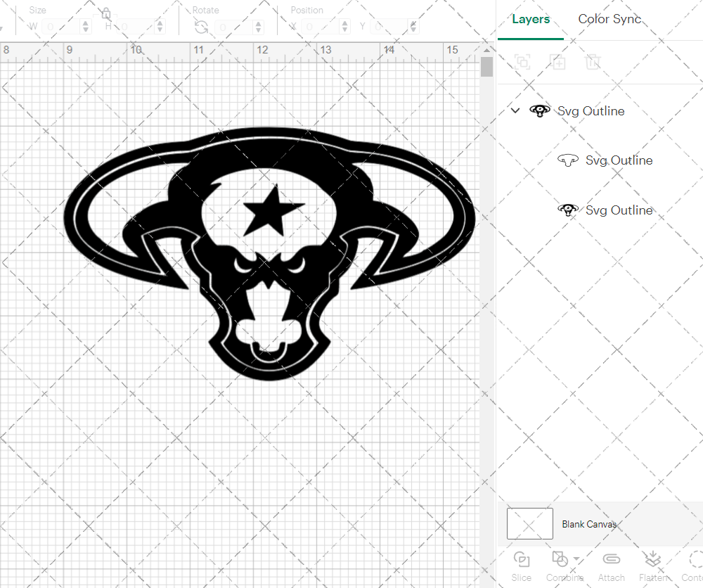Screen dimensions: 703x588
Task: Click the Rotate angle input field
Action: click(x=235, y=27)
